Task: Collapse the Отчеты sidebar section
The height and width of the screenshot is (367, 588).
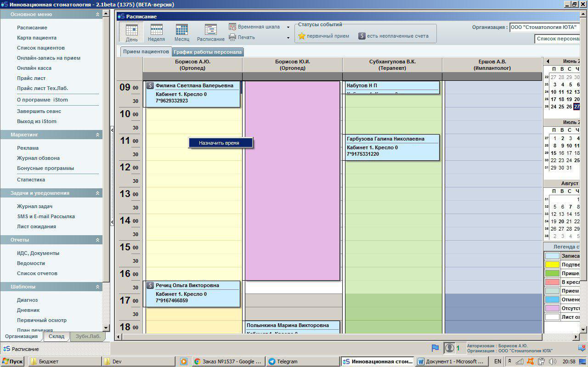Action: click(x=97, y=240)
